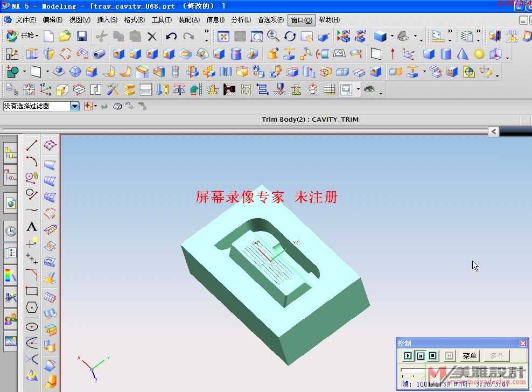Screen dimensions: 532x392
Task: Open the 窗口(O) Window menu
Action: pos(302,20)
